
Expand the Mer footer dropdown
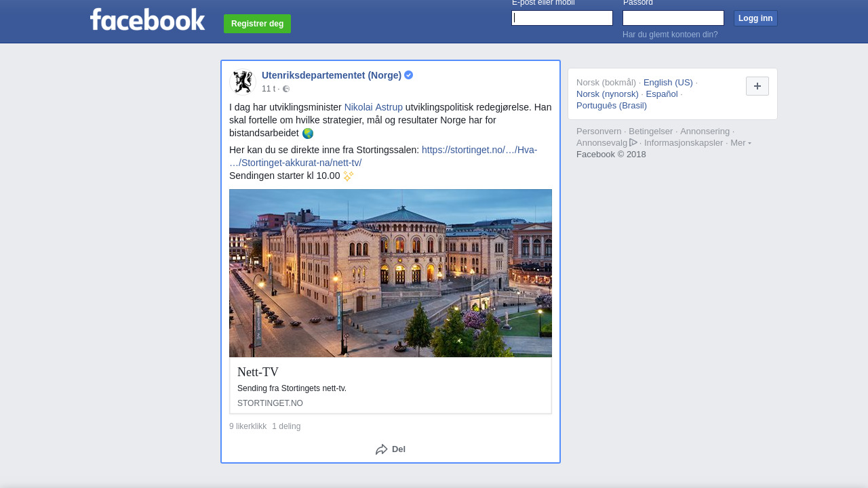coord(741,142)
